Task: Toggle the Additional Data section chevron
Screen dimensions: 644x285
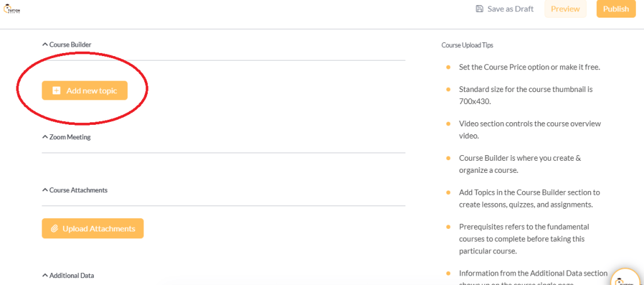Action: click(45, 276)
